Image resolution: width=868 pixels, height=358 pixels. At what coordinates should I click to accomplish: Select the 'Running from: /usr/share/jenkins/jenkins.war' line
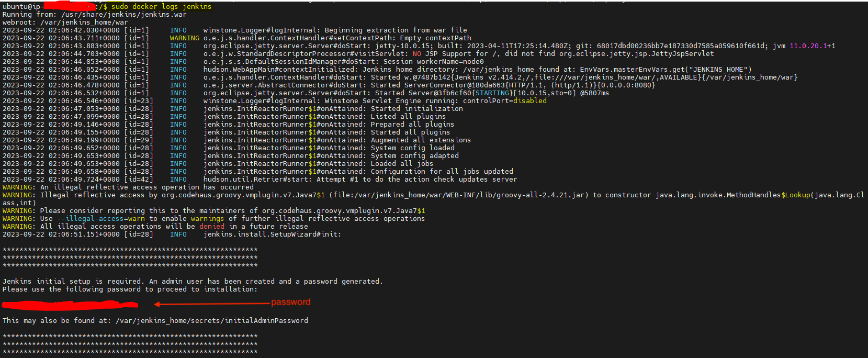pyautogui.click(x=95, y=15)
